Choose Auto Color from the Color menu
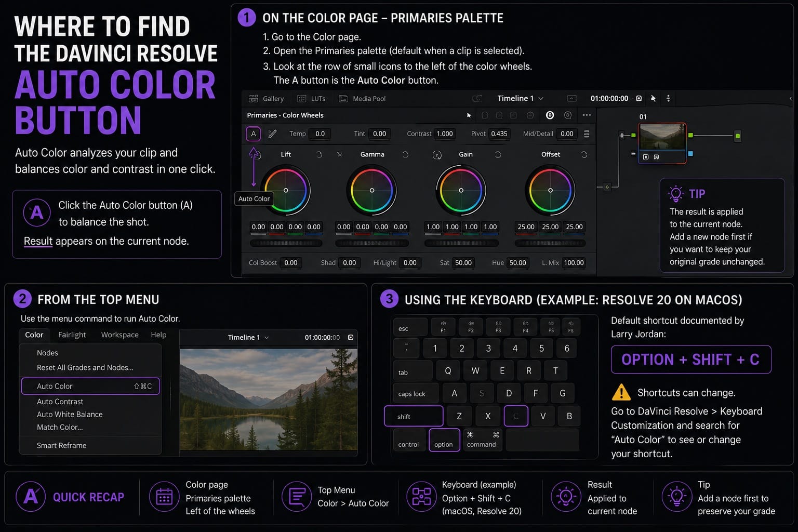Viewport: 798px width, 532px height. 90,386
